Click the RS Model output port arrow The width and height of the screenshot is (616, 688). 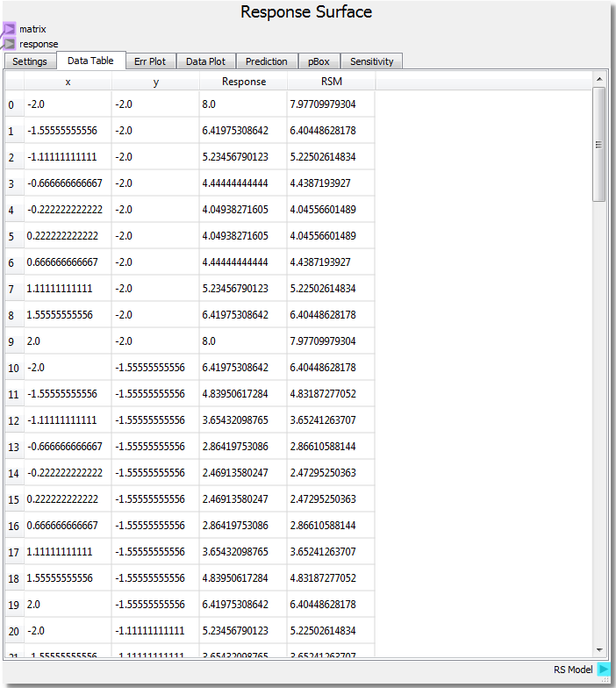click(604, 670)
